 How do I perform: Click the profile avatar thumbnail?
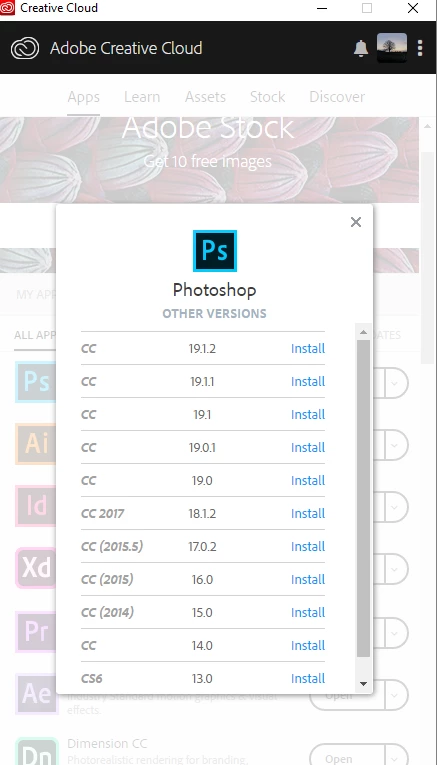(392, 48)
